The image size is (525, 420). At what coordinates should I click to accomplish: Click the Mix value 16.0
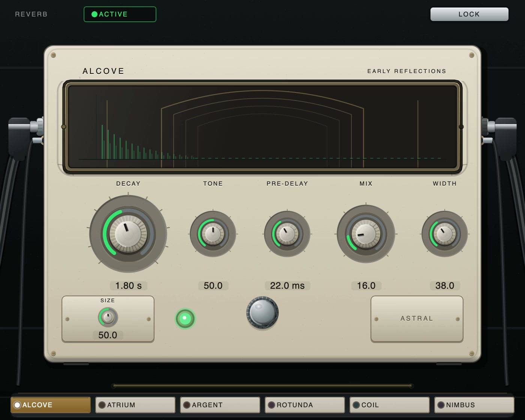pyautogui.click(x=366, y=286)
